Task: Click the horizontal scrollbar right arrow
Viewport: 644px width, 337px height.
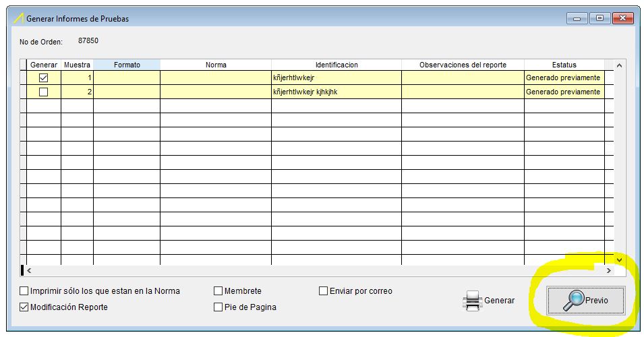Action: (609, 270)
